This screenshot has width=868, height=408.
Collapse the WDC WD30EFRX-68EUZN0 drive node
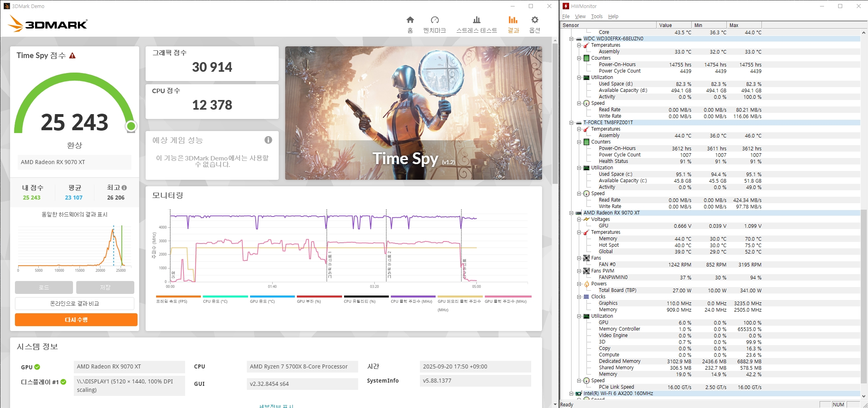tap(571, 39)
